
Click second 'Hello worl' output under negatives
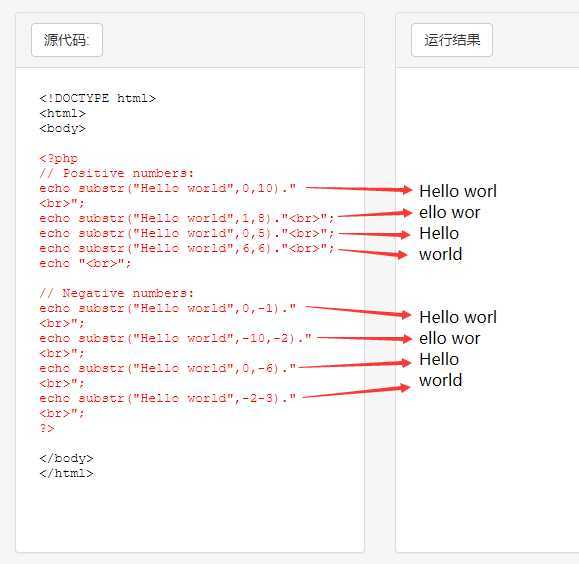(458, 317)
